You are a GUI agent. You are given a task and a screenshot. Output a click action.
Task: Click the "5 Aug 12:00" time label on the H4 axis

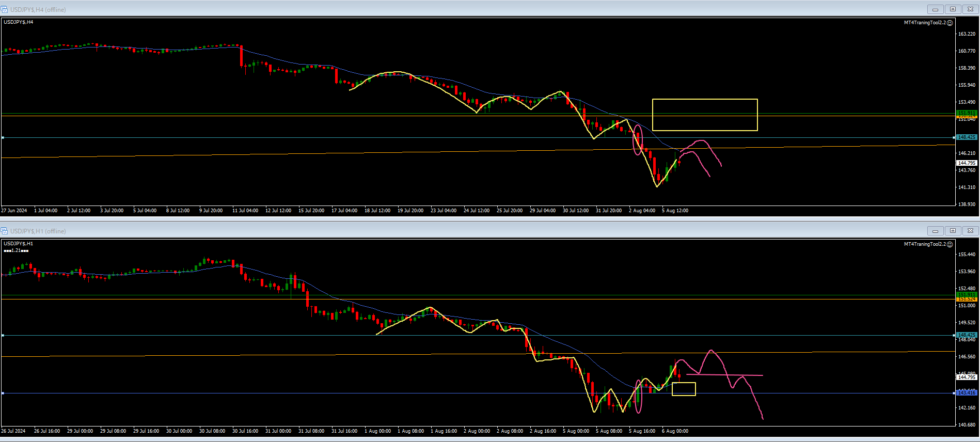click(675, 211)
